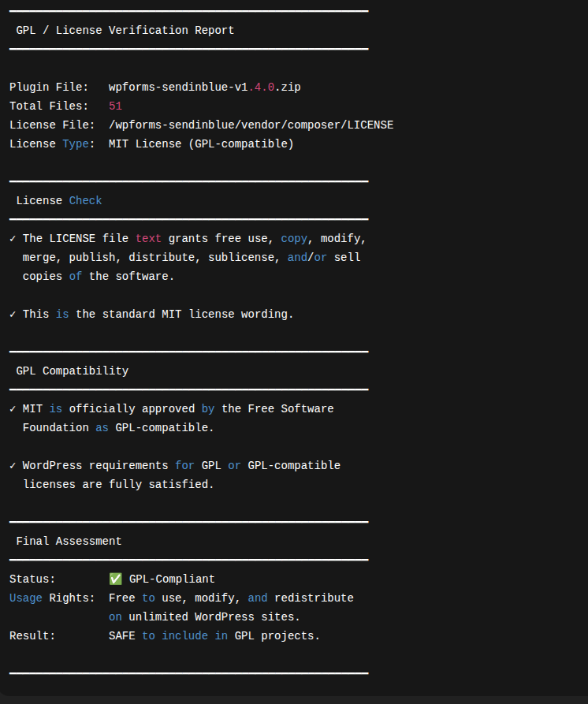Click the 'Result:' label
The width and height of the screenshot is (588, 704).
click(32, 635)
